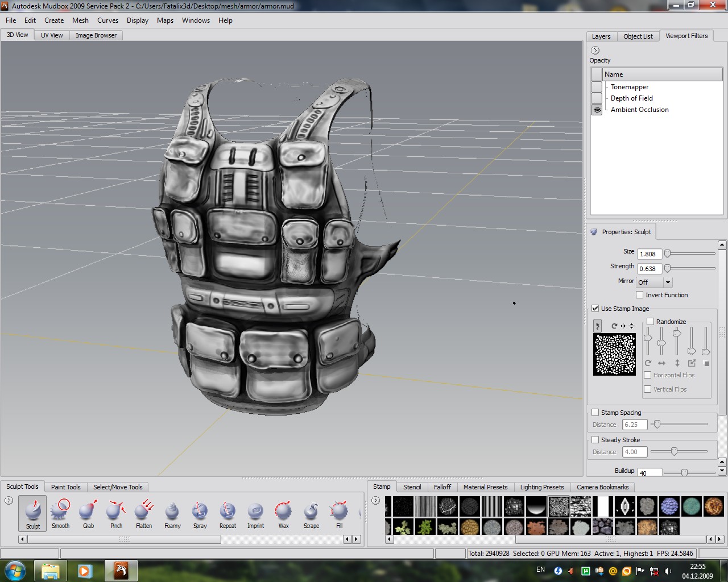The image size is (728, 582).
Task: Enable the Steady Stroke checkbox
Action: click(595, 440)
